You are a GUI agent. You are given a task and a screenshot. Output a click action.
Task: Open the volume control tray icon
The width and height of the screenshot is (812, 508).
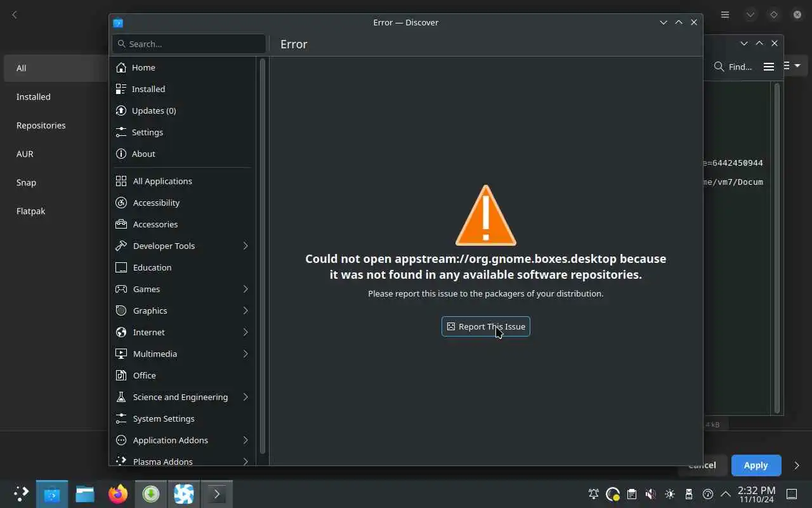pyautogui.click(x=650, y=494)
